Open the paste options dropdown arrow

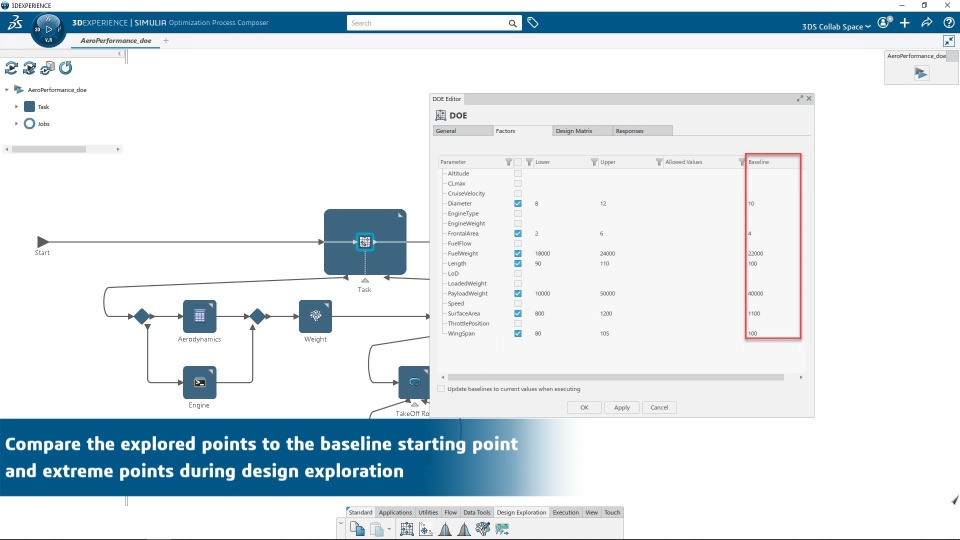click(389, 529)
